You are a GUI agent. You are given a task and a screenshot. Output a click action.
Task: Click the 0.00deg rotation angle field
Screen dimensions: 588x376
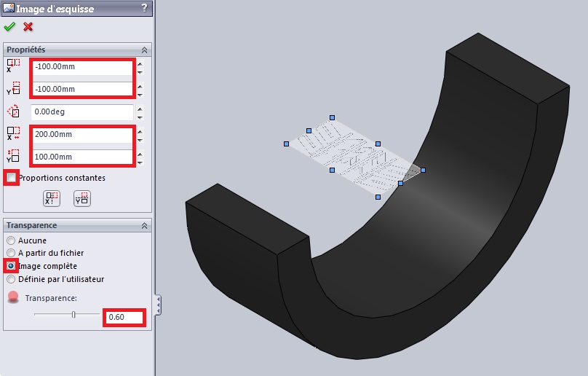click(x=82, y=112)
